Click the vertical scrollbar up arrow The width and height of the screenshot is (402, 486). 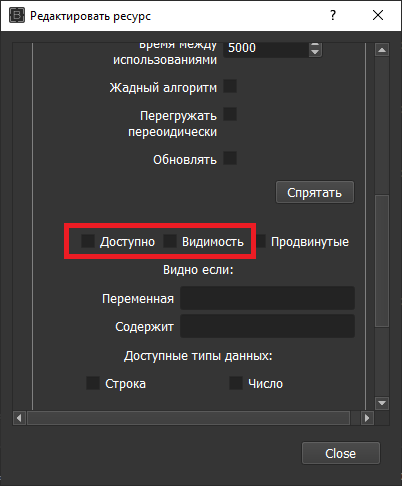click(382, 50)
